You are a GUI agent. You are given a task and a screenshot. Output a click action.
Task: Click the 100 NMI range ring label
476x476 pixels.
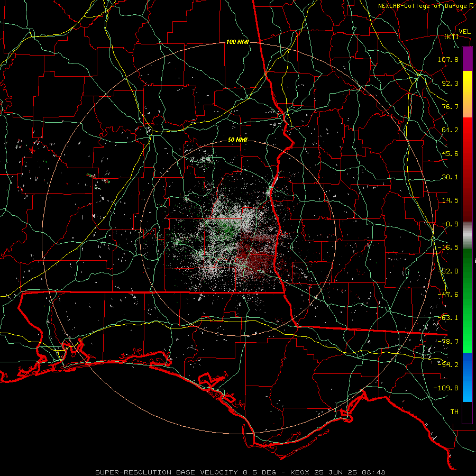tap(237, 42)
